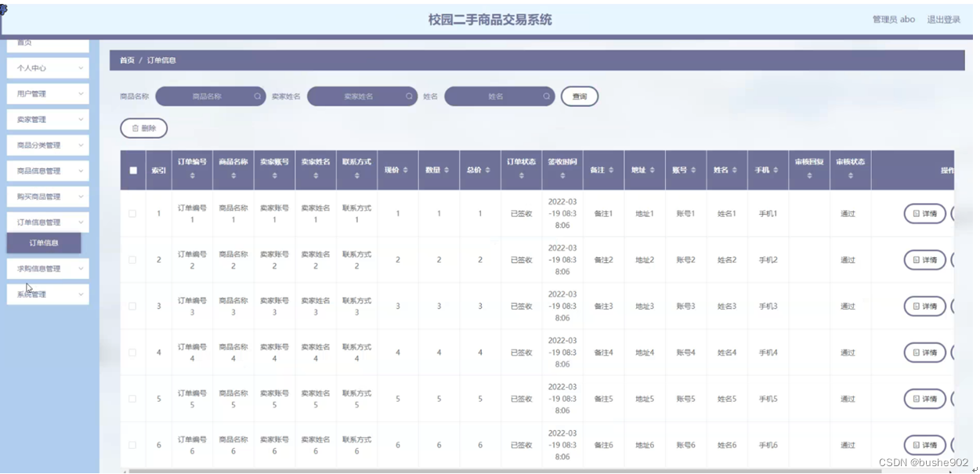Open 详情 for row 1
980x474 pixels.
[x=925, y=214]
